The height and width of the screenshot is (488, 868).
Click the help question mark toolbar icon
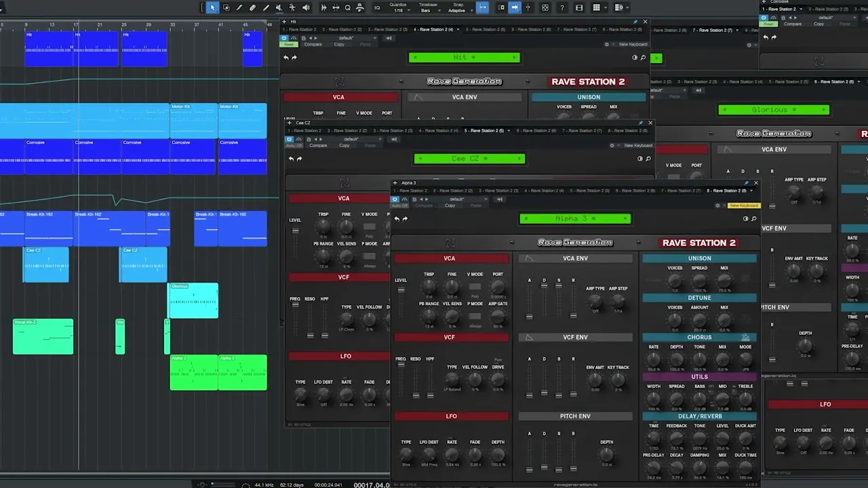click(x=561, y=7)
